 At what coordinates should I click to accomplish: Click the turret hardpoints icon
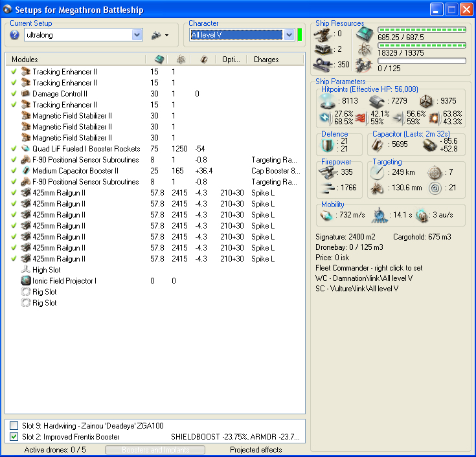pos(323,34)
